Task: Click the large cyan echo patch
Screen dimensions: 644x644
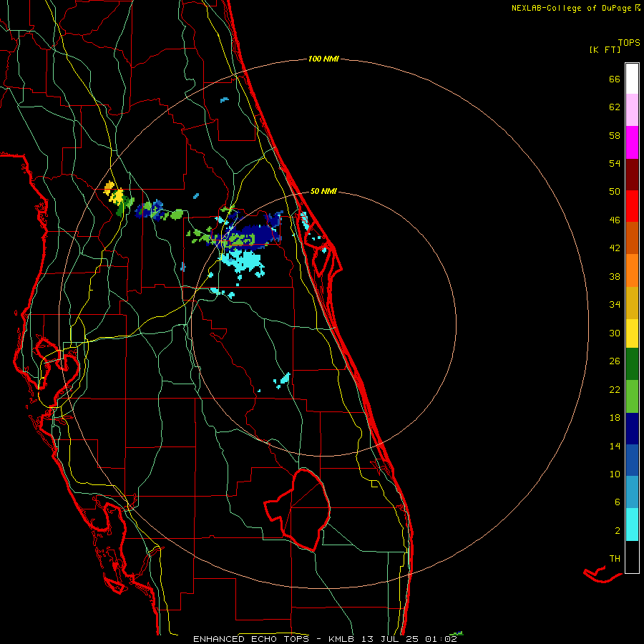Action: click(x=243, y=262)
